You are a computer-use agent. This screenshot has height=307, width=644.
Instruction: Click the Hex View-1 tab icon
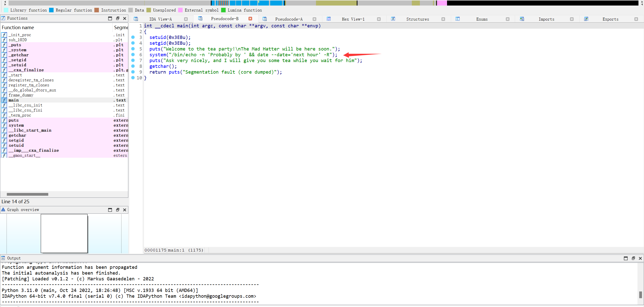pos(329,19)
